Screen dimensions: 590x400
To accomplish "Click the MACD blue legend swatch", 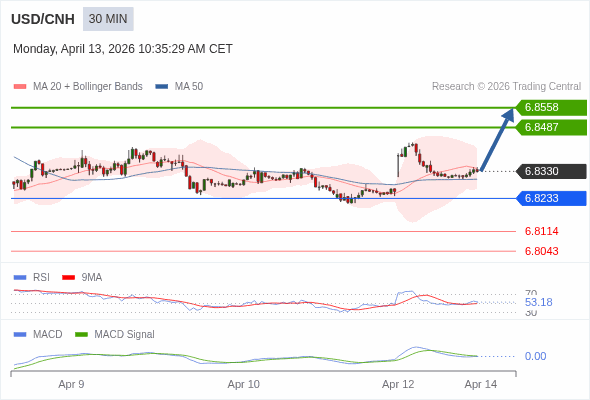I will click(20, 334).
